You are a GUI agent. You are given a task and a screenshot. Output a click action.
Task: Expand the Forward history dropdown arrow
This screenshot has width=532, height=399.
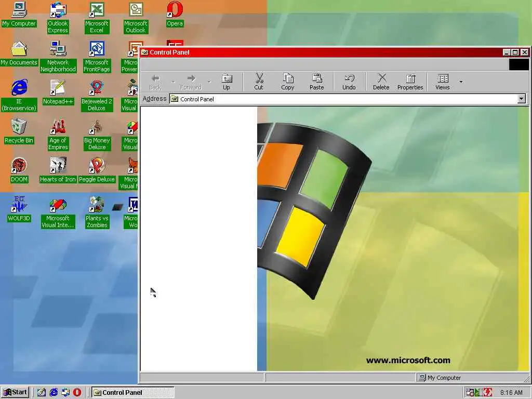click(x=209, y=82)
